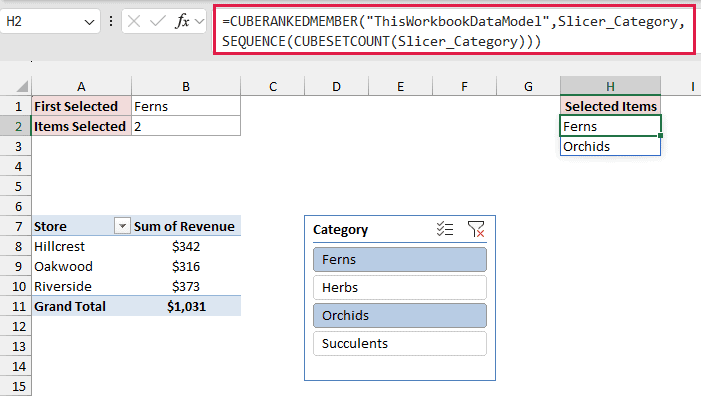Open the Name Box dropdown
The height and width of the screenshot is (396, 701).
[x=89, y=22]
